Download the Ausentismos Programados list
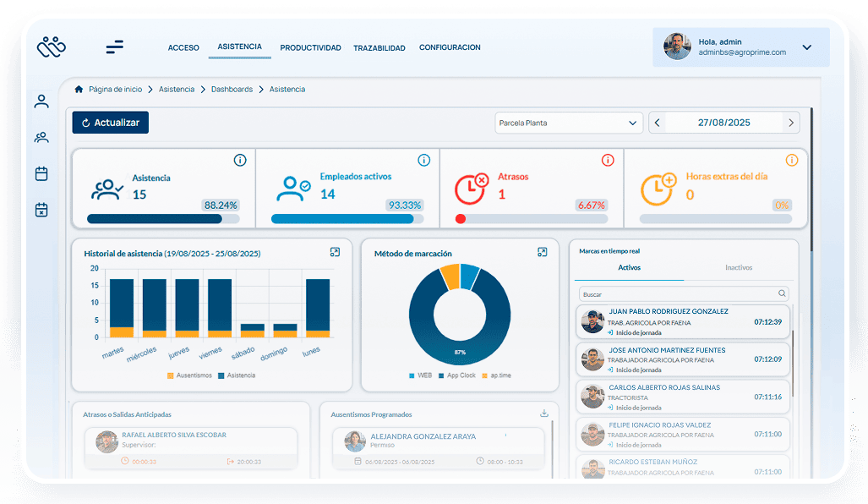 point(544,414)
